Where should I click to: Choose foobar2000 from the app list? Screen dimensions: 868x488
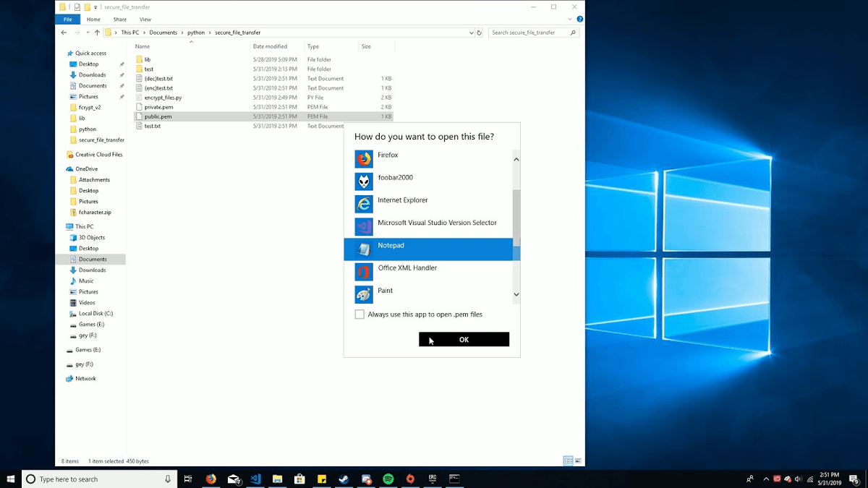pyautogui.click(x=364, y=181)
